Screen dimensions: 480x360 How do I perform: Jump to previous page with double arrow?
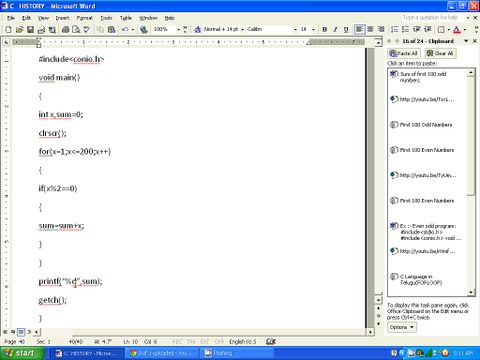378,308
